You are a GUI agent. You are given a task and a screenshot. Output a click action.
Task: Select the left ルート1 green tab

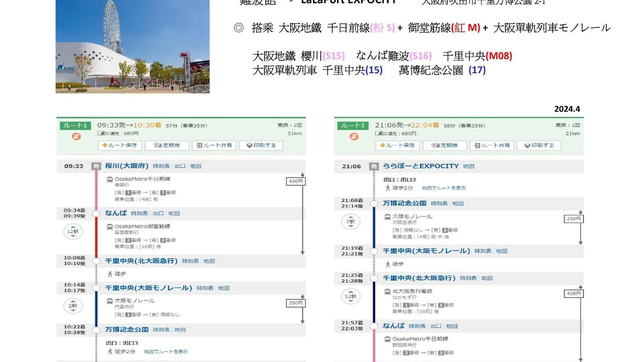point(75,125)
